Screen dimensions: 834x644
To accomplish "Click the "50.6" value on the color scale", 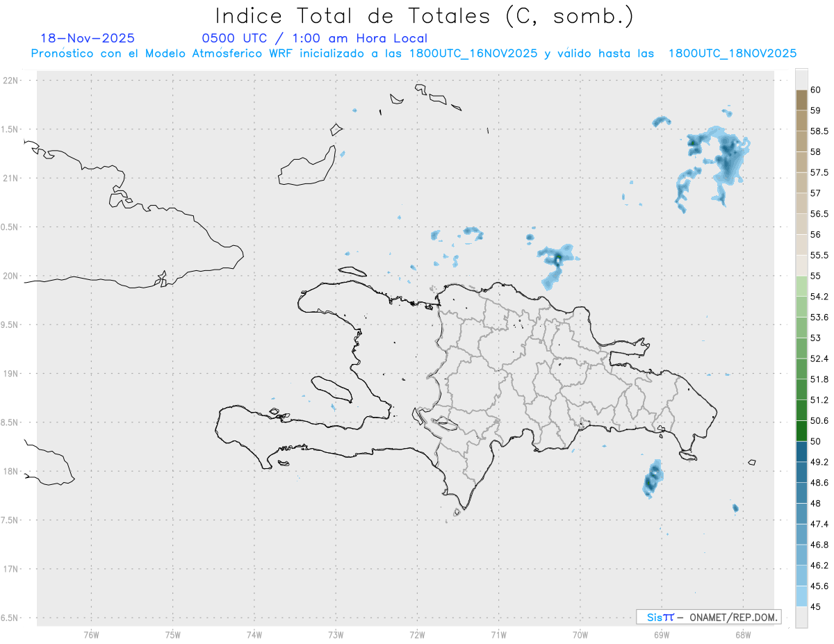I will 819,420.
